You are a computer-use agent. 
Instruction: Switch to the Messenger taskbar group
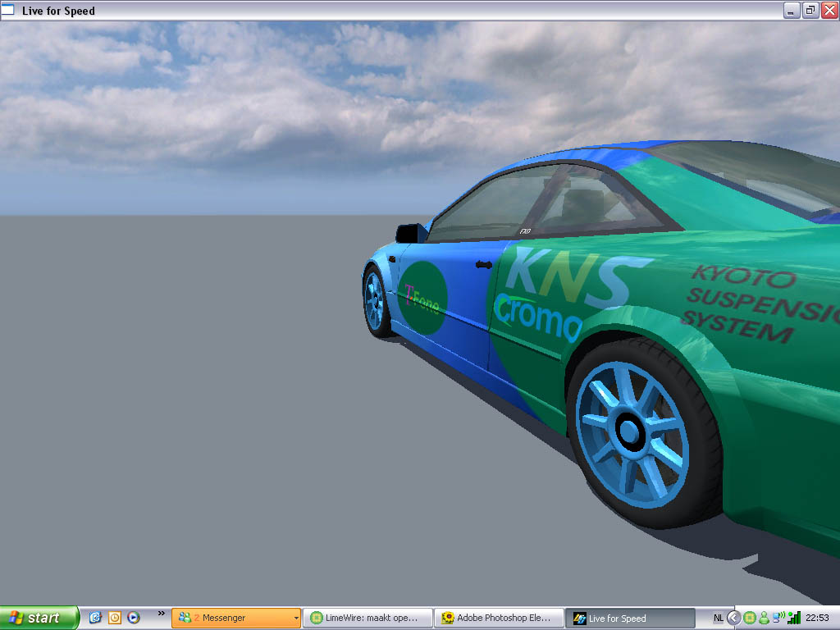[235, 618]
